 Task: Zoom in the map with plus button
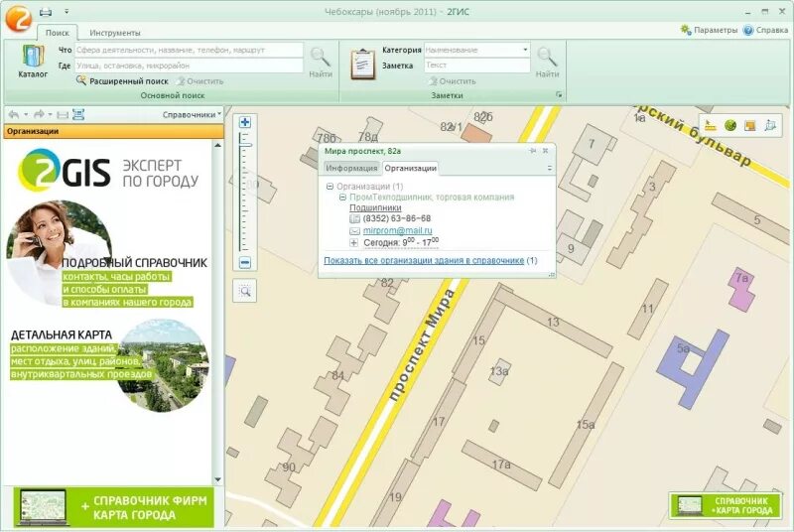click(245, 122)
